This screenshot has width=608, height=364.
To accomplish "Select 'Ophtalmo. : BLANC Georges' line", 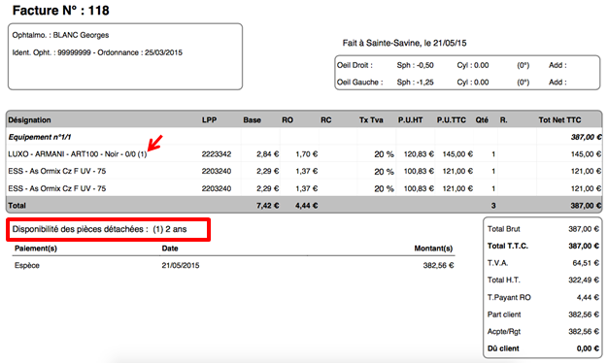I will (x=60, y=35).
